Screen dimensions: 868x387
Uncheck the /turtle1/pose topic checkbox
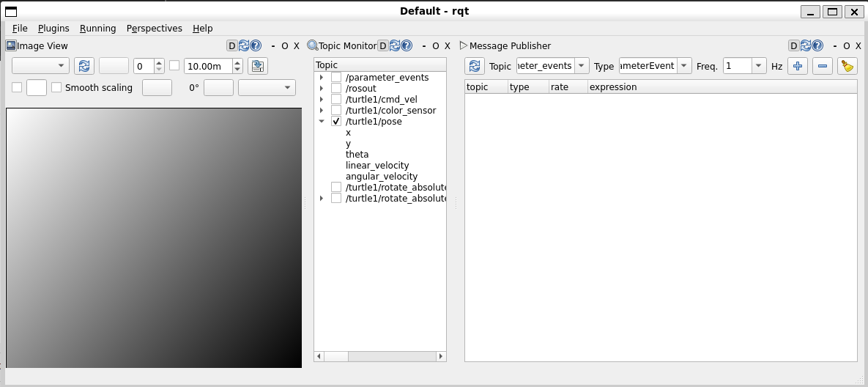pos(336,121)
